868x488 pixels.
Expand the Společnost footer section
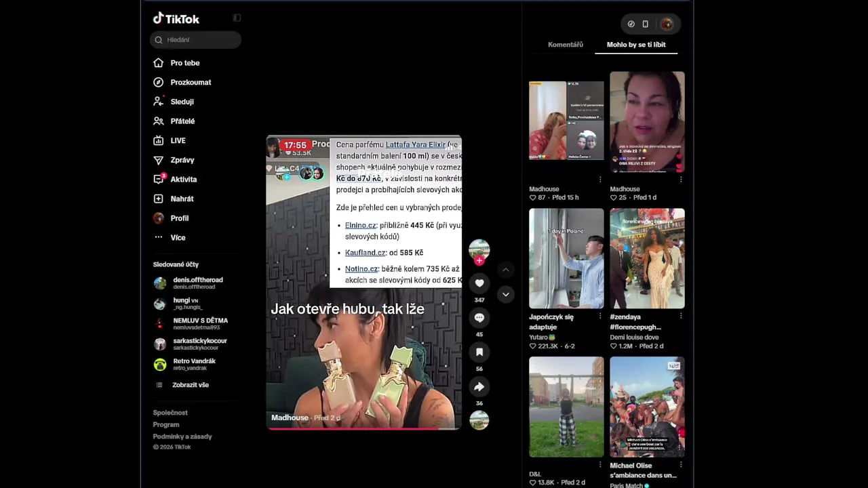coord(170,413)
